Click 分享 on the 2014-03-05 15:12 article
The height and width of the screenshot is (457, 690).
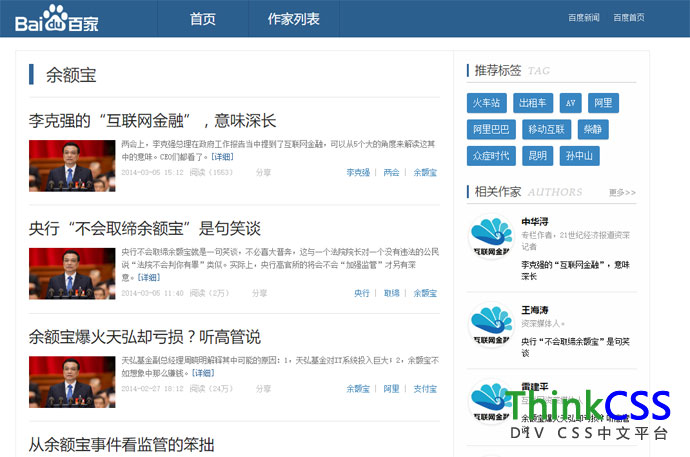(263, 172)
